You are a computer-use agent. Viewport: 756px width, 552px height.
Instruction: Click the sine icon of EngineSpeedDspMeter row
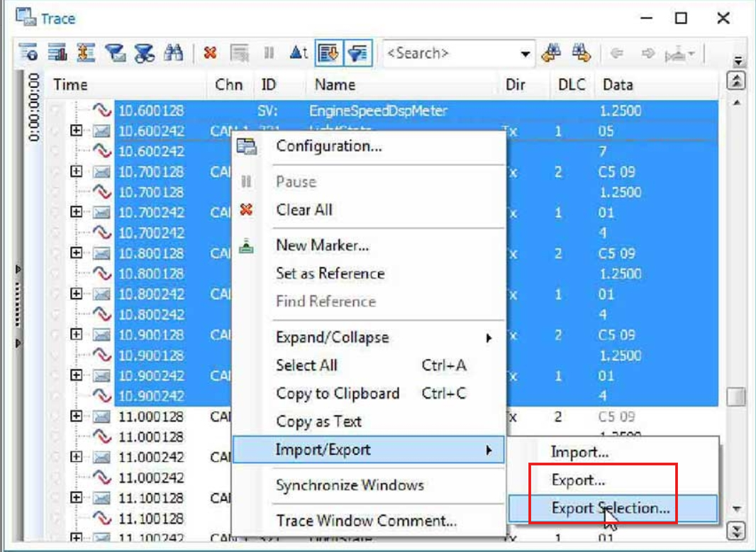pos(101,111)
